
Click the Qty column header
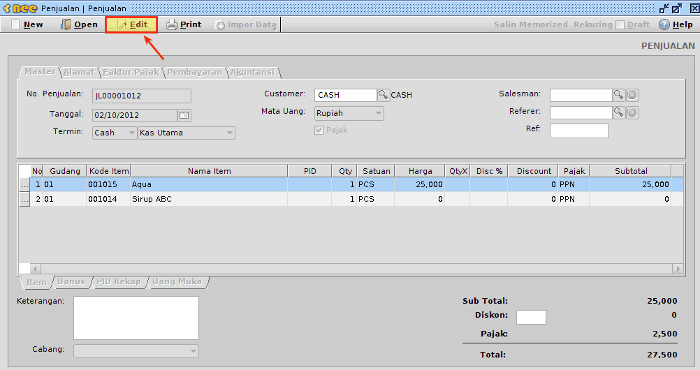pos(344,171)
